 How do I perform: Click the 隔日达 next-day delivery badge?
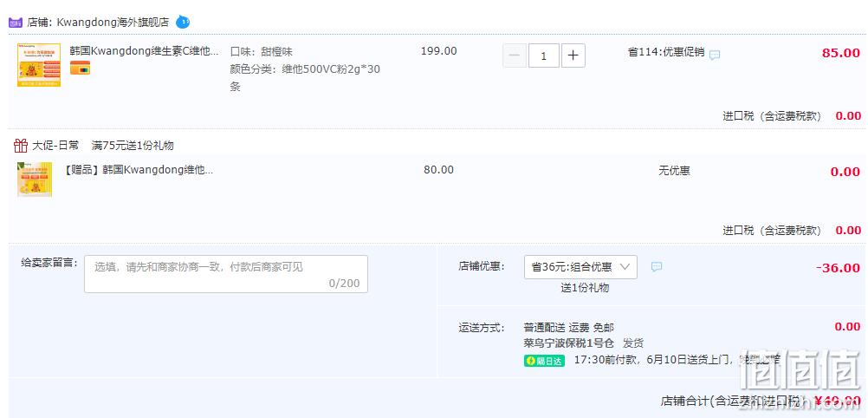(544, 361)
